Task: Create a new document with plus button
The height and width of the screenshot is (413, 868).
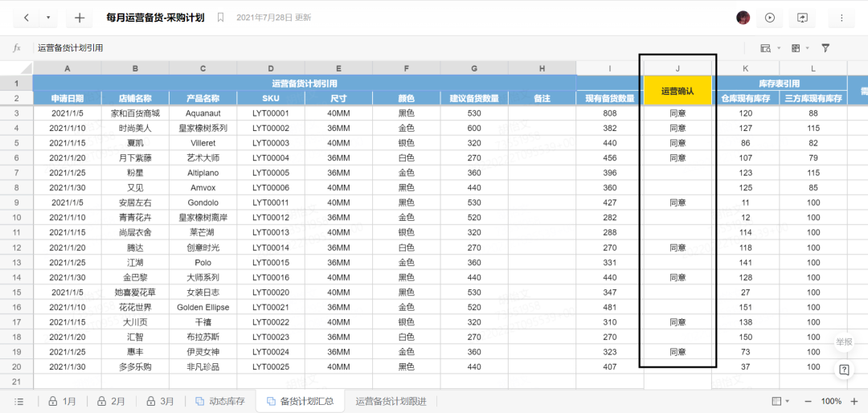Action: point(80,18)
